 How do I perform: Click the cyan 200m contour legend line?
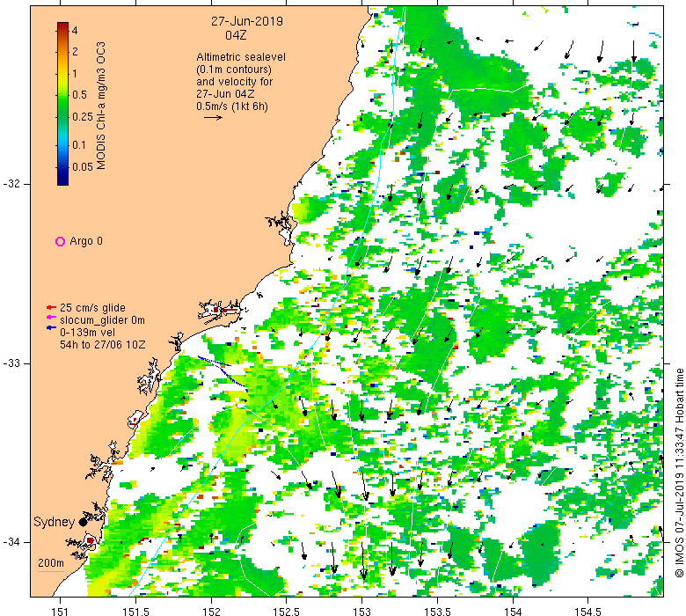tap(51, 571)
